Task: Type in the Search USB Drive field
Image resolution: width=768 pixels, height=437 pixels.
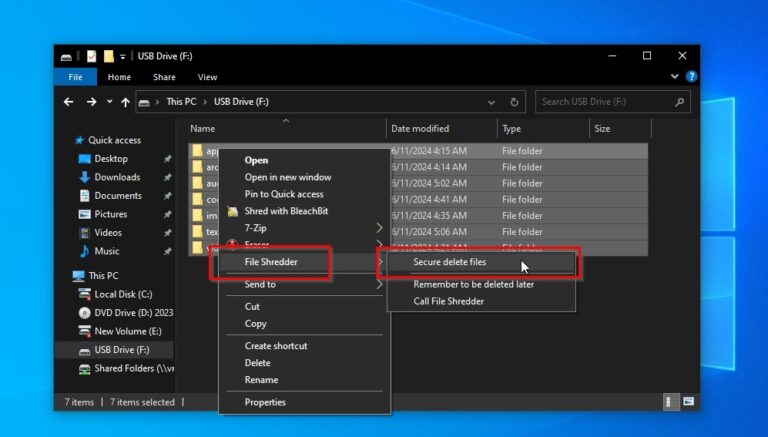Action: tap(603, 102)
